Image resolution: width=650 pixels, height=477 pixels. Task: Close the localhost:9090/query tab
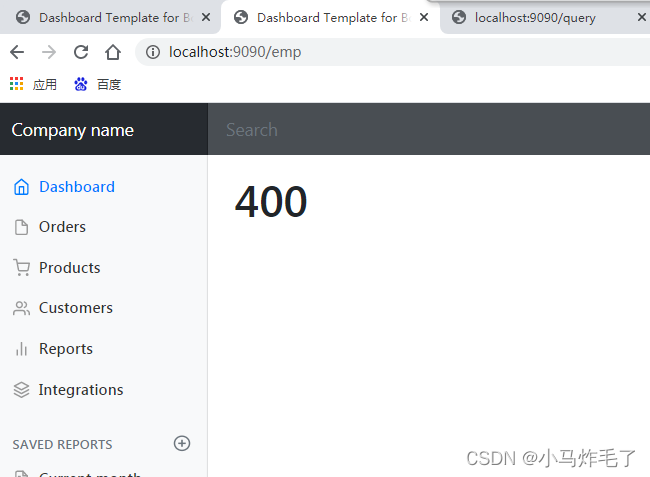[x=642, y=17]
